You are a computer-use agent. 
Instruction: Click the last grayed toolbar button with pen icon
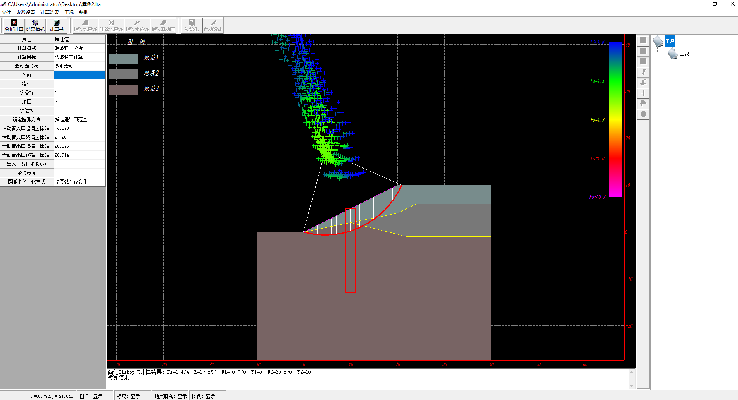(x=213, y=25)
